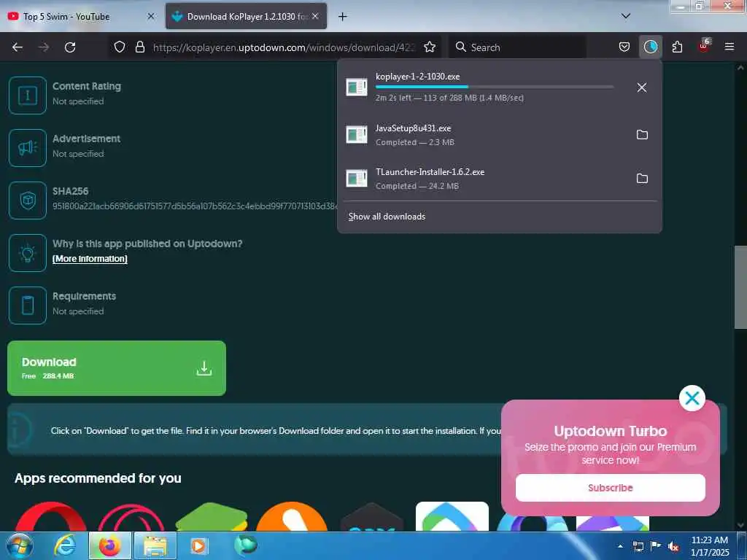Image resolution: width=747 pixels, height=560 pixels.
Task: Show all downloads
Action: click(387, 217)
